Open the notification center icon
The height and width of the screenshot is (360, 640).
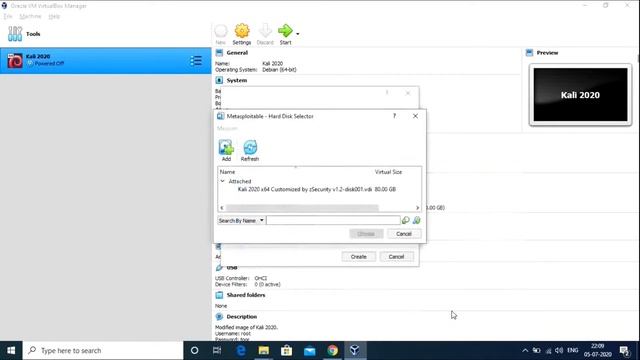(x=624, y=350)
